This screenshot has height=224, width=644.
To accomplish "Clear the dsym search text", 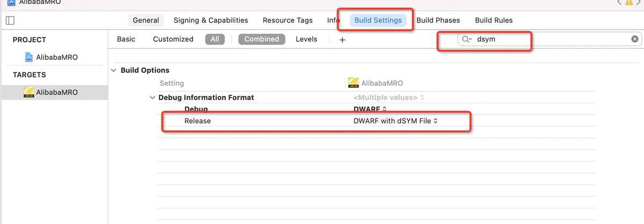I will pos(635,39).
